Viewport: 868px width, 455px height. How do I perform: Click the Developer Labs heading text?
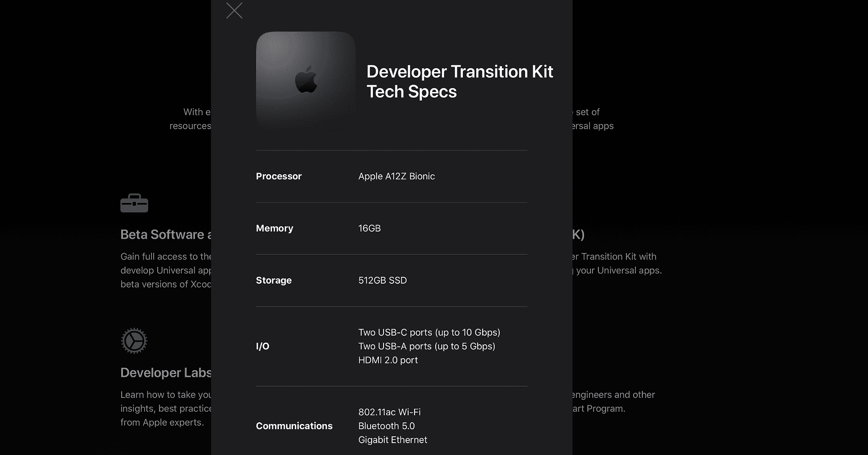(x=166, y=372)
